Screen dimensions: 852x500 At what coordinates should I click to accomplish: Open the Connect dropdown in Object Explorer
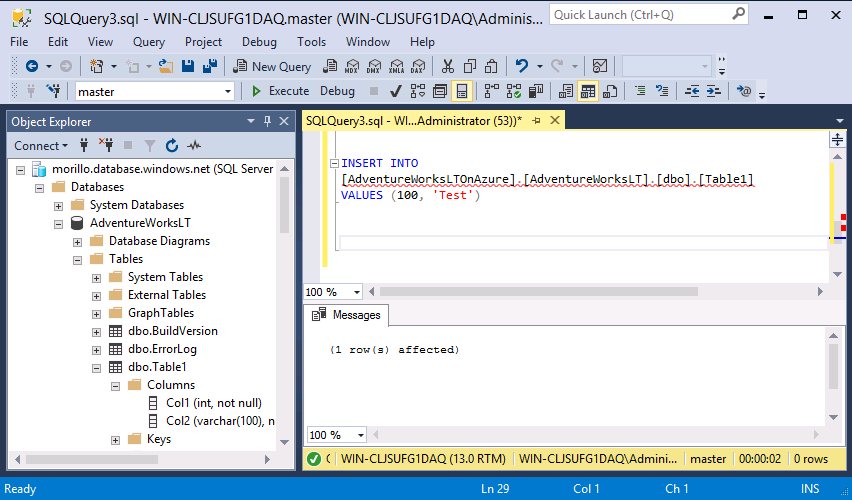[41, 146]
